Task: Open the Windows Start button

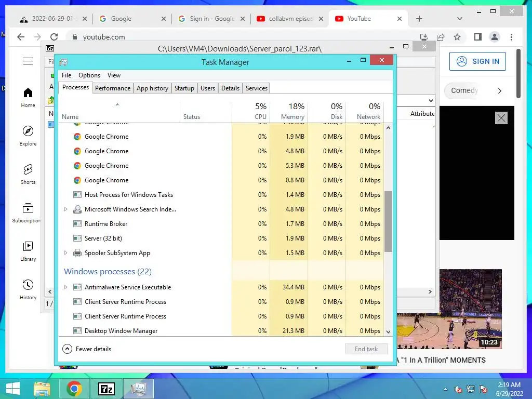Action: pyautogui.click(x=13, y=389)
